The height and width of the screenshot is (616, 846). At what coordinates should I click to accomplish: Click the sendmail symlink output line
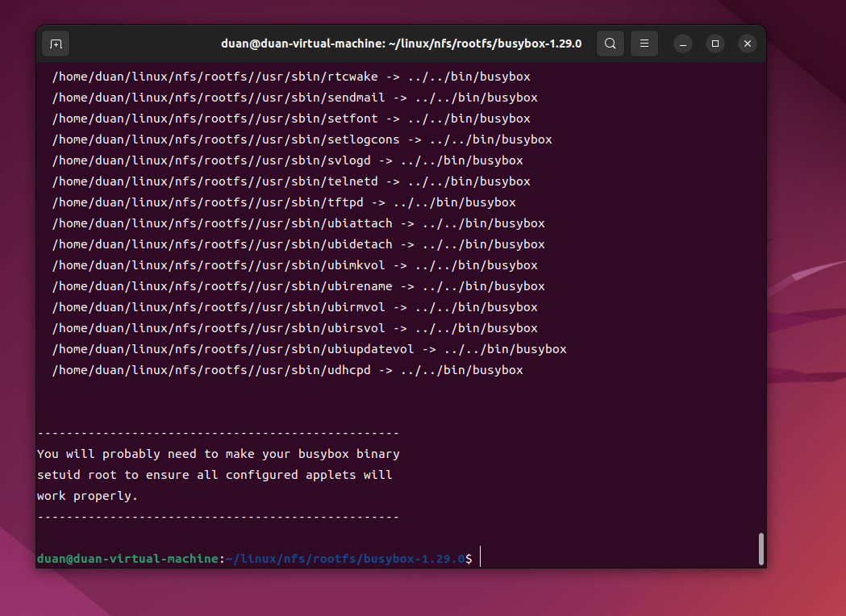tap(294, 98)
